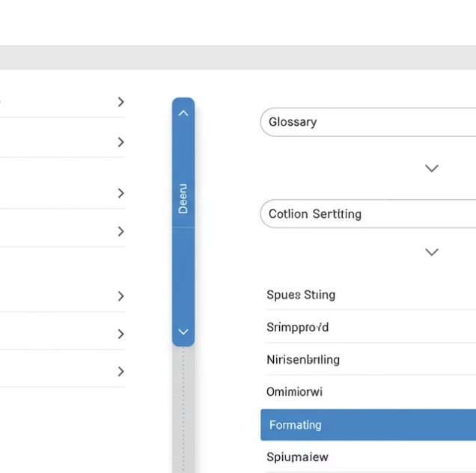This screenshot has width=476, height=473.
Task: Open the bottommost left-panel row chevron
Action: 120,371
